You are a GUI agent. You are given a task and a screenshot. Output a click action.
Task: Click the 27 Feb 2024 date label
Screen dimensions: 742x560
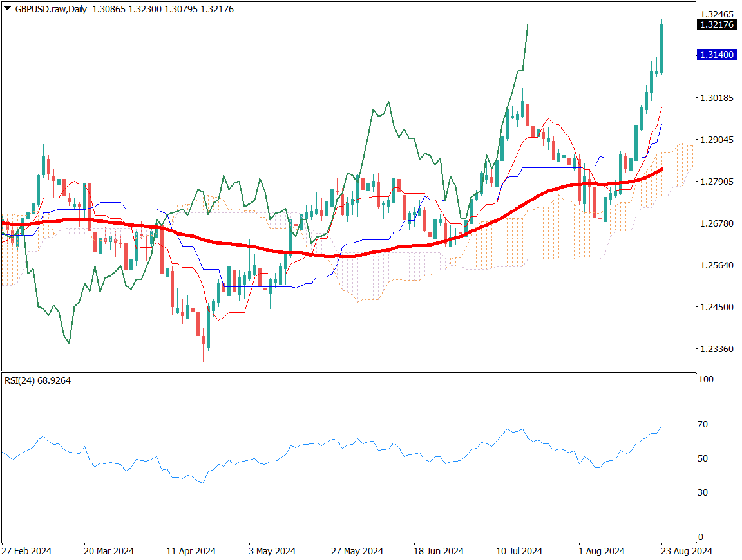[26, 551]
